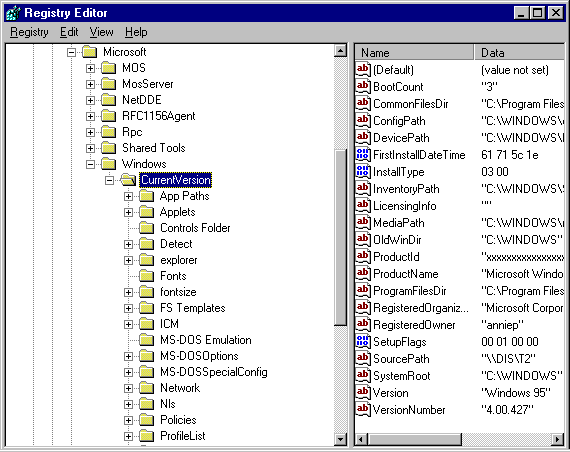
Task: Expand the Rpc key
Action: tap(90, 132)
